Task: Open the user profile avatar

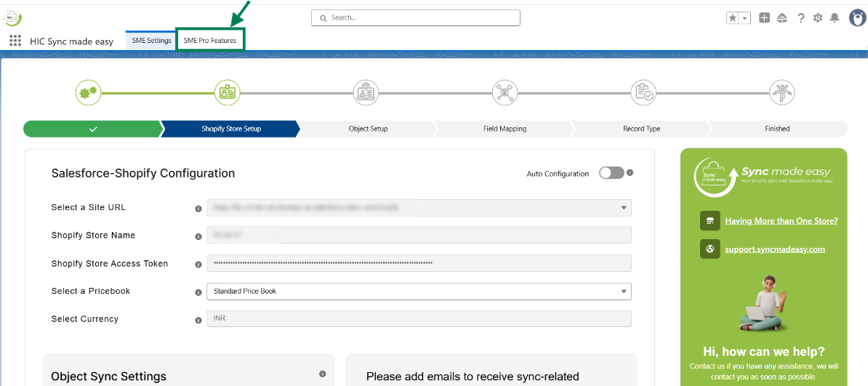Action: tap(858, 17)
